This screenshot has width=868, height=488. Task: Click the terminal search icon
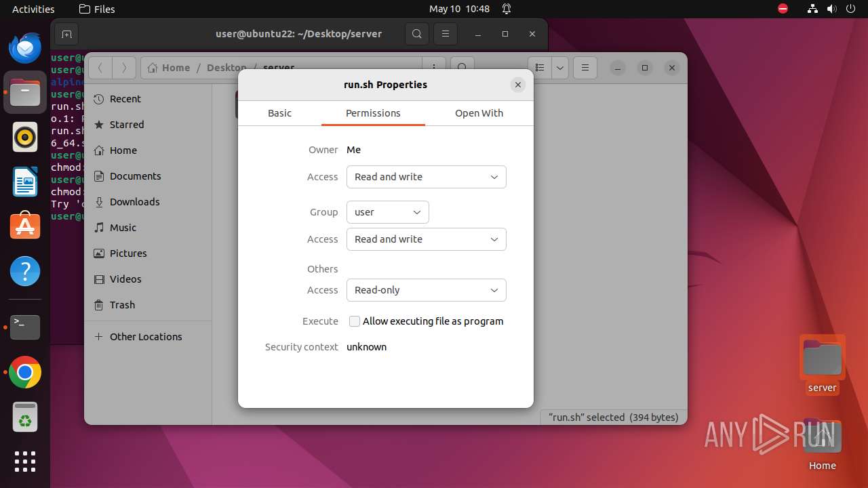click(x=417, y=34)
